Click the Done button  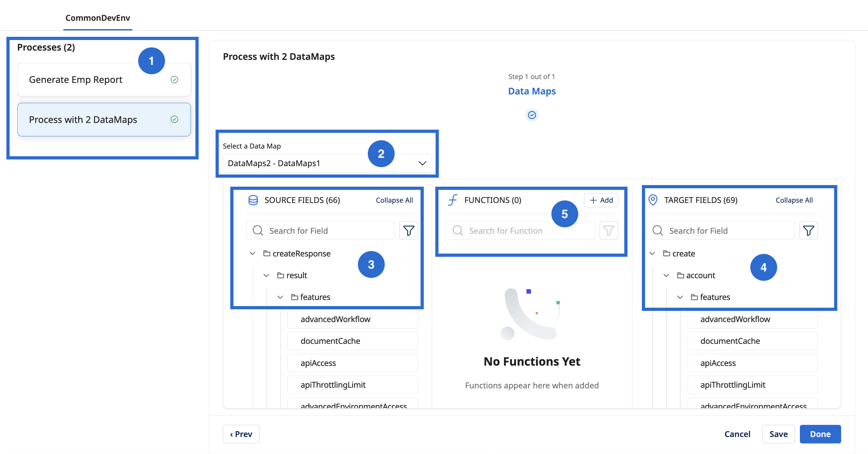click(x=820, y=434)
